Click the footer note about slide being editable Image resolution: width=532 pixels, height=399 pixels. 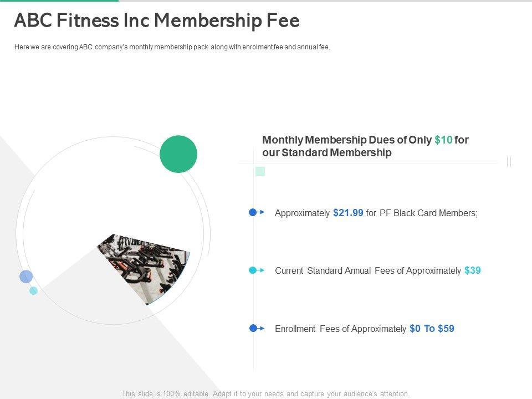tap(265, 394)
